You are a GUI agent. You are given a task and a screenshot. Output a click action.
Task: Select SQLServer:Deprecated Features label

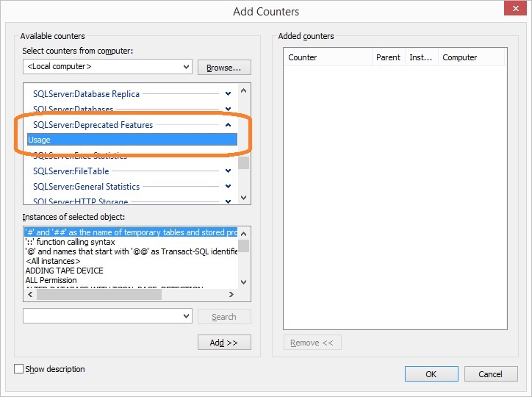[93, 125]
